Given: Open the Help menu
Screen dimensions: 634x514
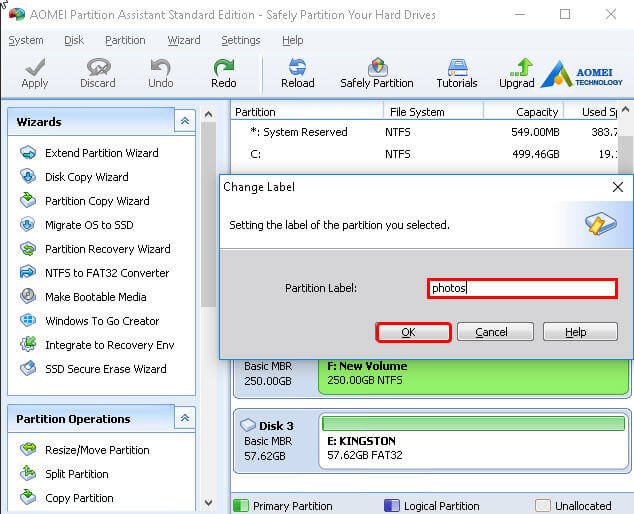Looking at the screenshot, I should (293, 40).
